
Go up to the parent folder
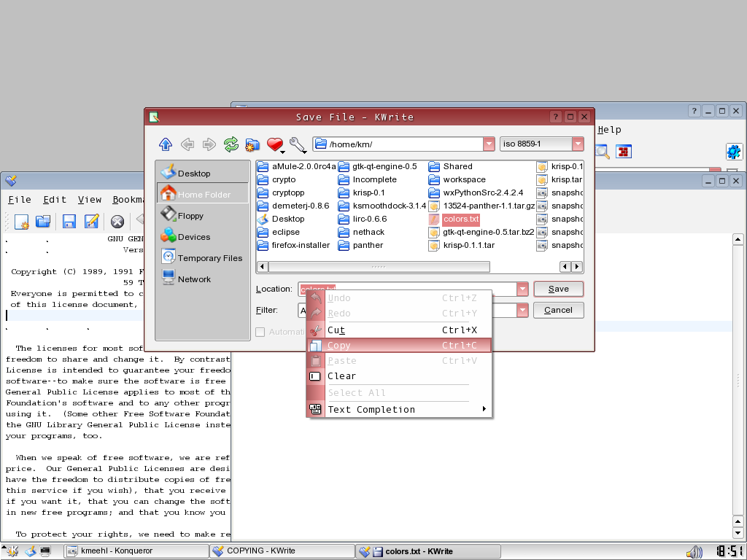[x=166, y=144]
